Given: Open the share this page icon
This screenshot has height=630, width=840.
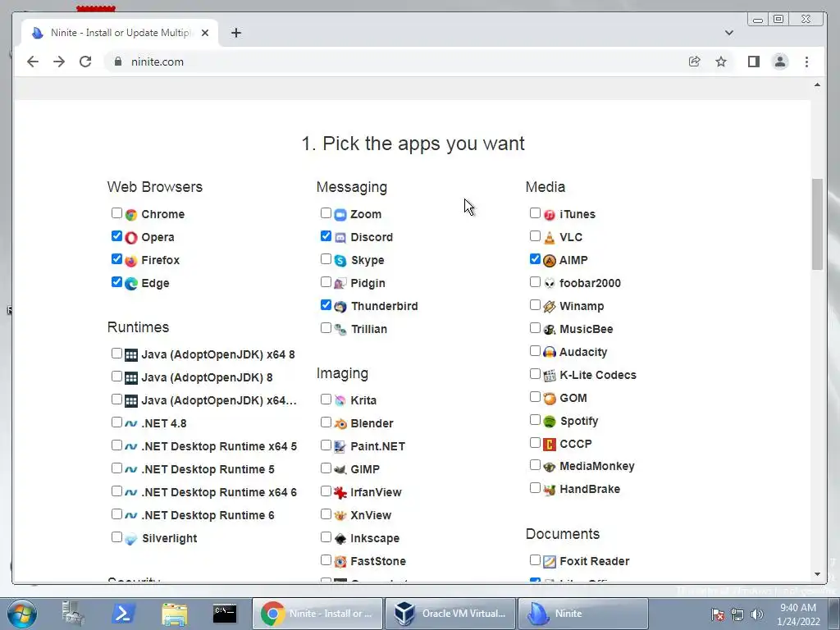Looking at the screenshot, I should (x=694, y=62).
